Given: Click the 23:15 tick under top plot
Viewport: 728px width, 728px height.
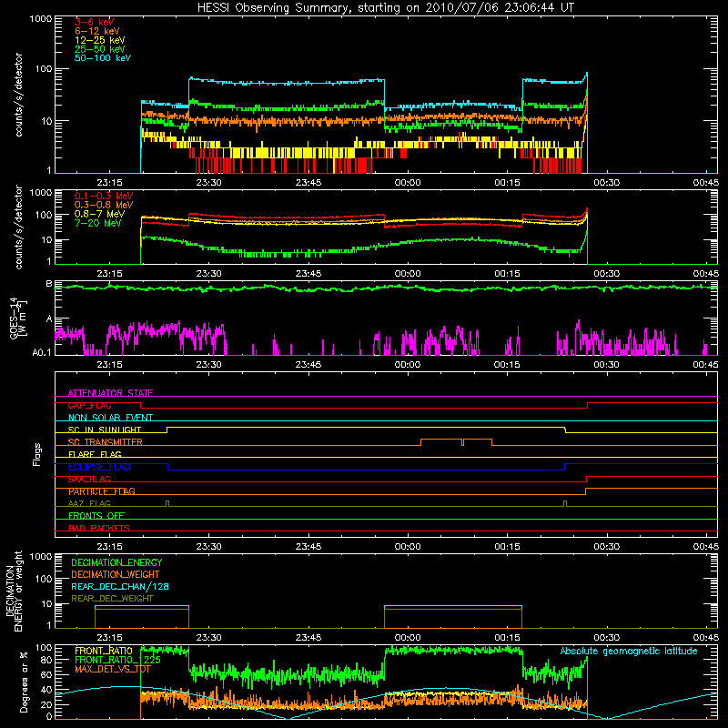Looking at the screenshot, I should coord(109,183).
